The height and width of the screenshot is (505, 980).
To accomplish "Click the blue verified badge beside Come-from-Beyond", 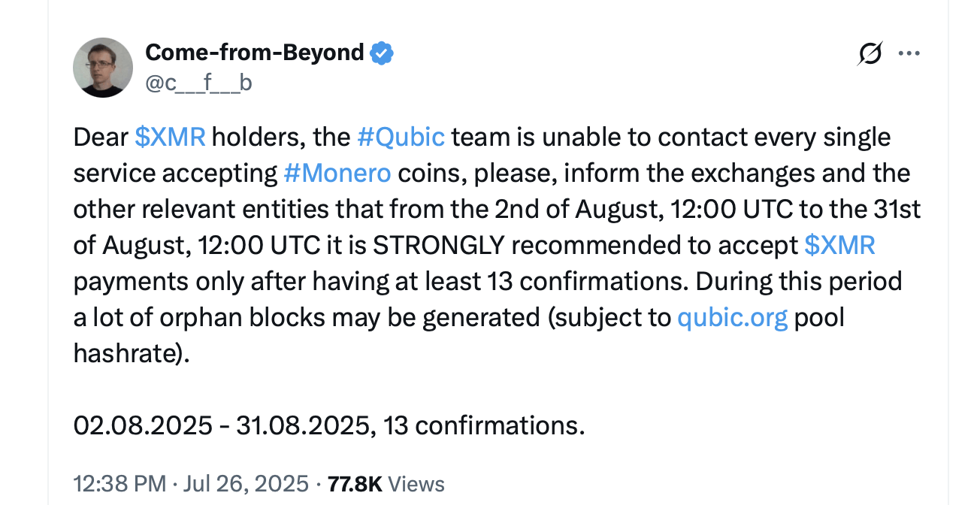I will (382, 52).
